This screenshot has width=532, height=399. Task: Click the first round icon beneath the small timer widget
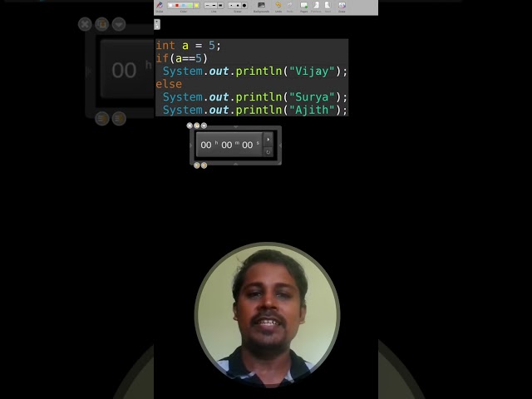coord(197,165)
